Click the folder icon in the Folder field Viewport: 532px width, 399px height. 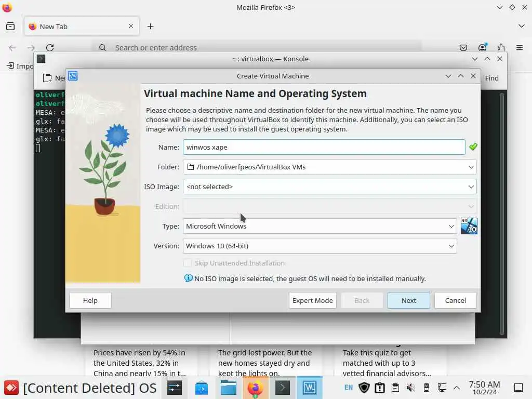tap(191, 167)
